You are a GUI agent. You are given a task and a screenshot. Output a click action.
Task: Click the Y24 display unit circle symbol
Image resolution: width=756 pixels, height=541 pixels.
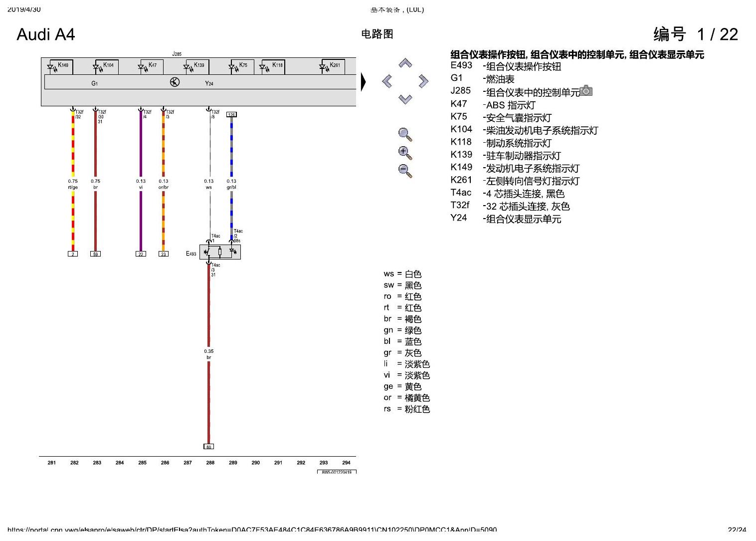pyautogui.click(x=175, y=82)
